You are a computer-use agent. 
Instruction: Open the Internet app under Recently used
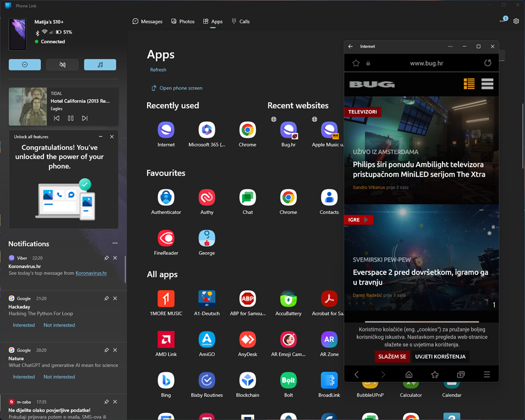pyautogui.click(x=166, y=130)
